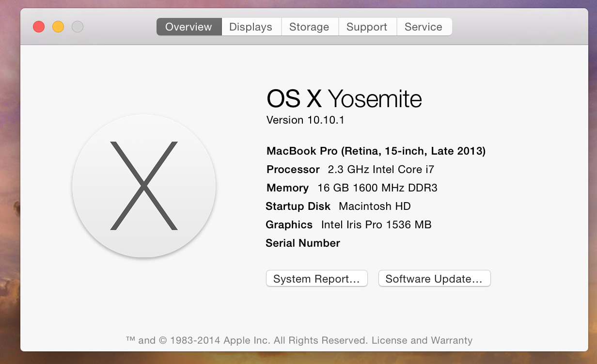Open the Displays tab
Screen dimensions: 597x364
251,27
